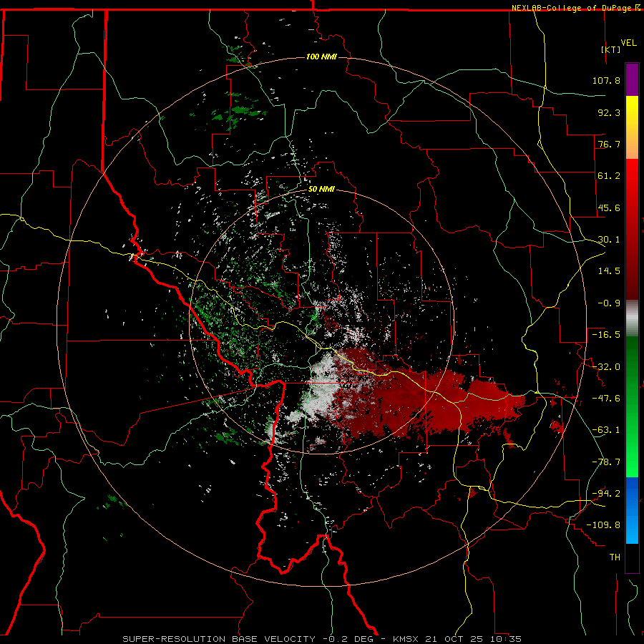Click the 107.8 velocity scale value
The image size is (644, 644).
click(606, 80)
